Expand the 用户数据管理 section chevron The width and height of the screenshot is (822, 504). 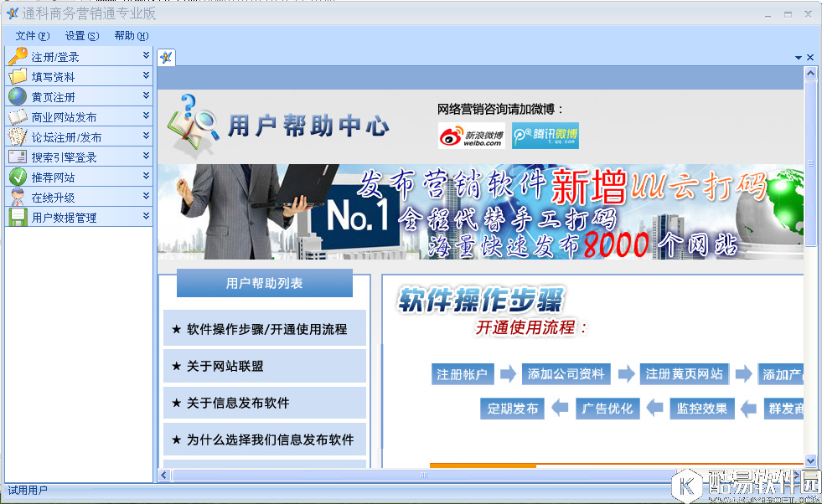point(144,217)
